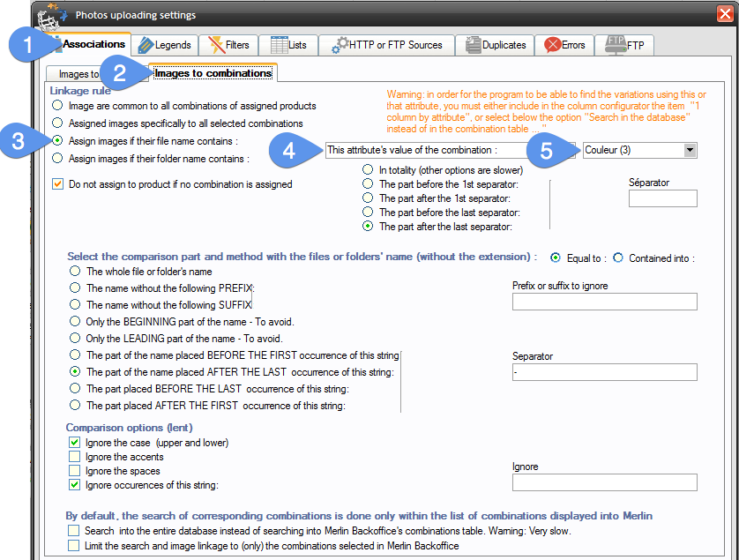Select Contained into comparison method

618,258
